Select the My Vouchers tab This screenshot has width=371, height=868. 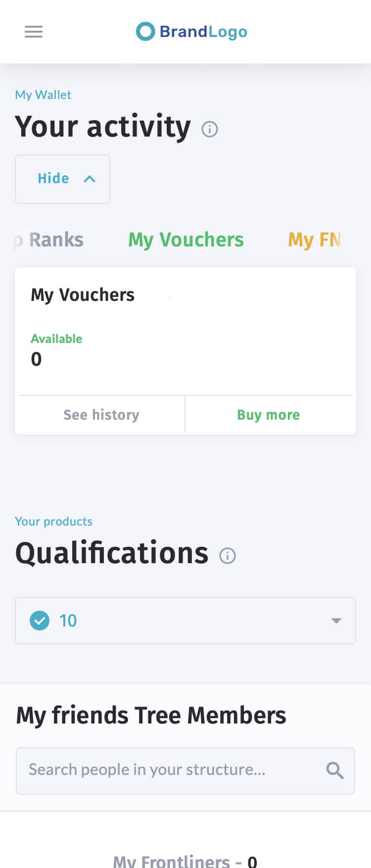coord(186,240)
